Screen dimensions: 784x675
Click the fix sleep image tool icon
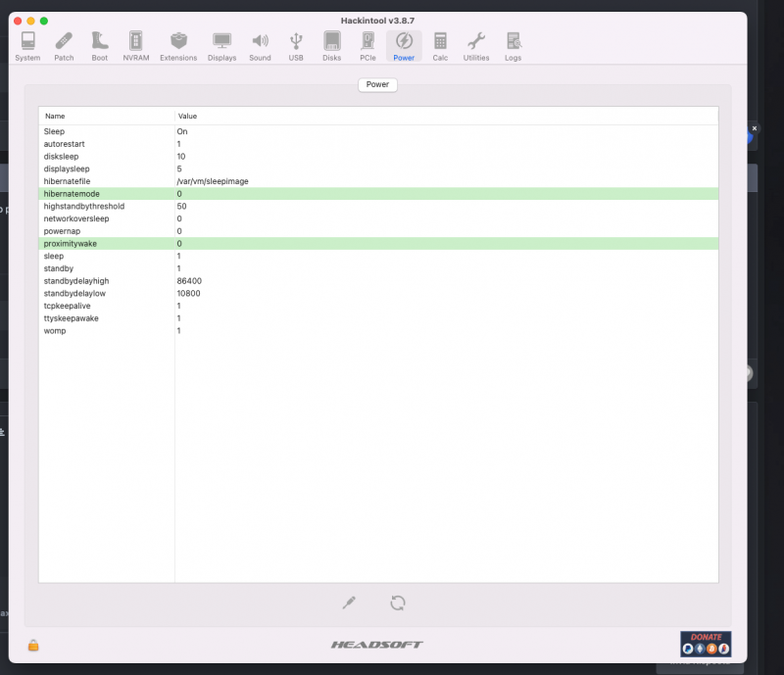[349, 603]
